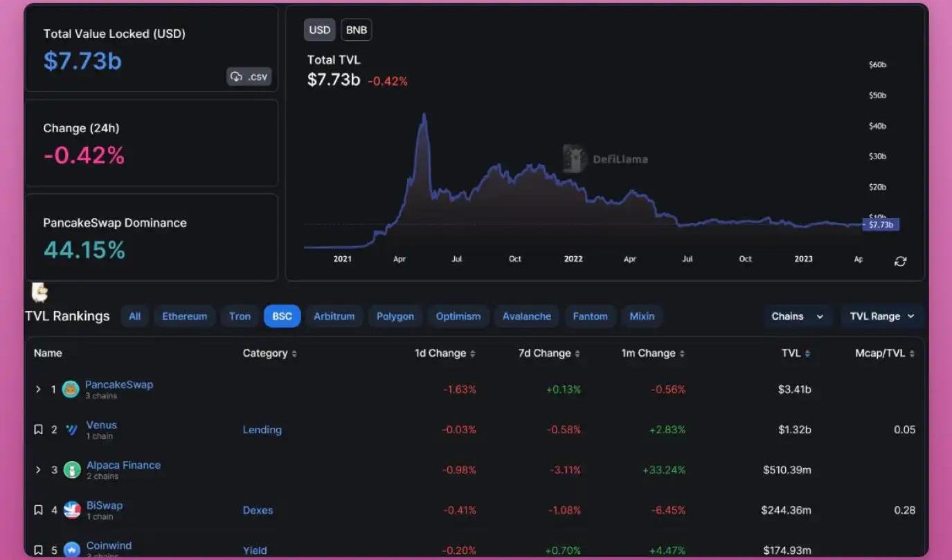This screenshot has height=560, width=952.
Task: Click the $244.36m TVL value
Action: [x=786, y=510]
